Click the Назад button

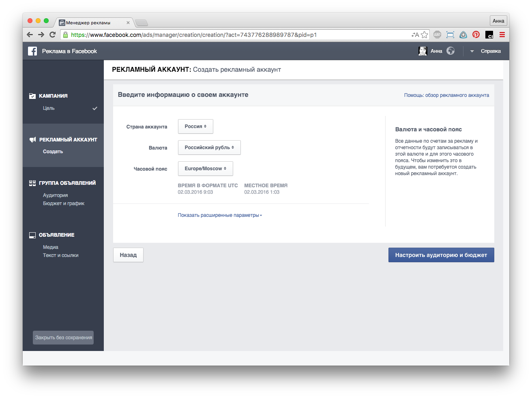[128, 255]
